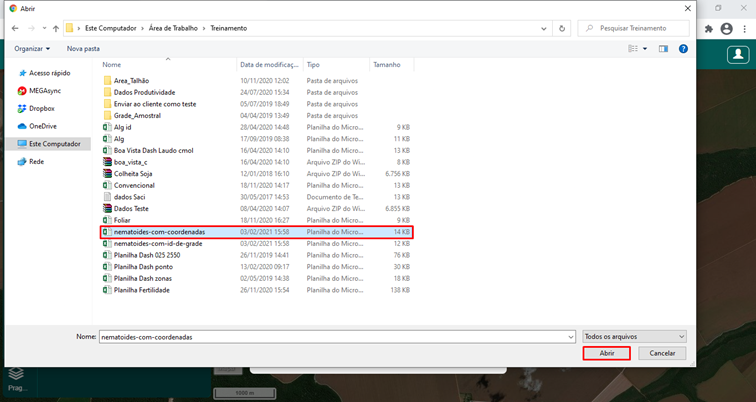The width and height of the screenshot is (756, 402).
Task: Close the Abrir dialog
Action: coord(688,8)
